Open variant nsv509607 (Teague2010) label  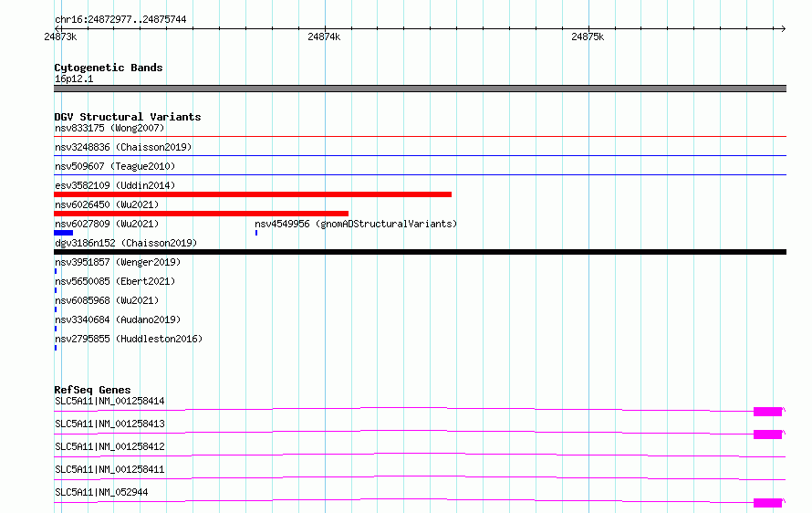(115, 166)
